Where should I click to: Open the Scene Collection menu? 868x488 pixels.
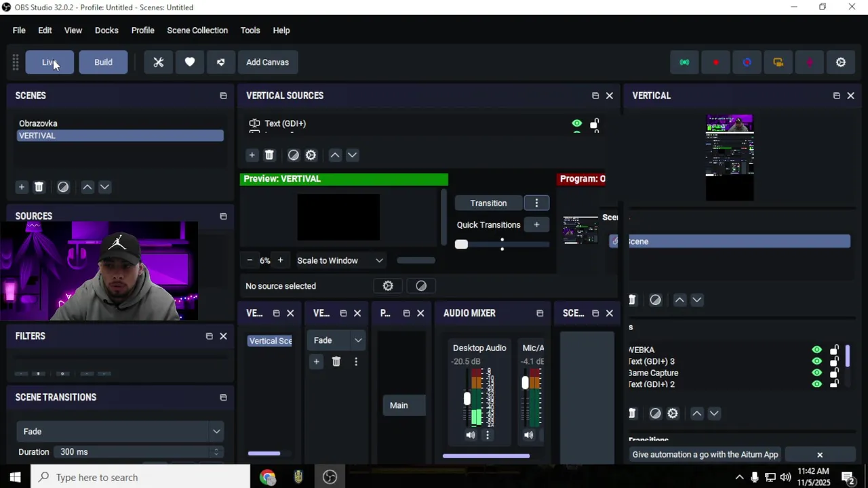[197, 30]
